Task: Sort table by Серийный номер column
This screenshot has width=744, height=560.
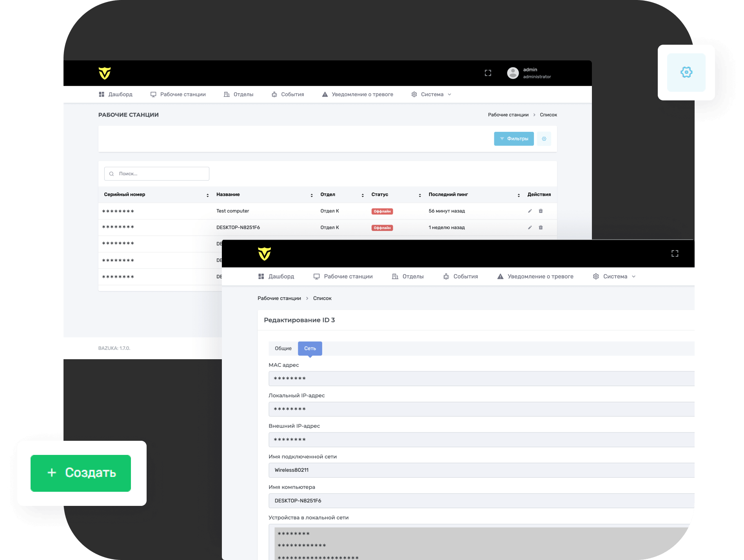Action: 207,195
